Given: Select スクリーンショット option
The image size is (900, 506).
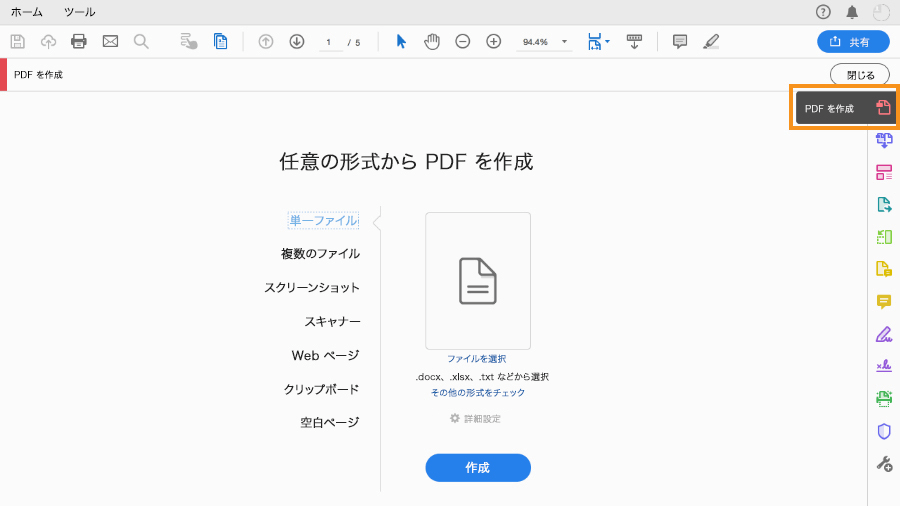Looking at the screenshot, I should (312, 287).
